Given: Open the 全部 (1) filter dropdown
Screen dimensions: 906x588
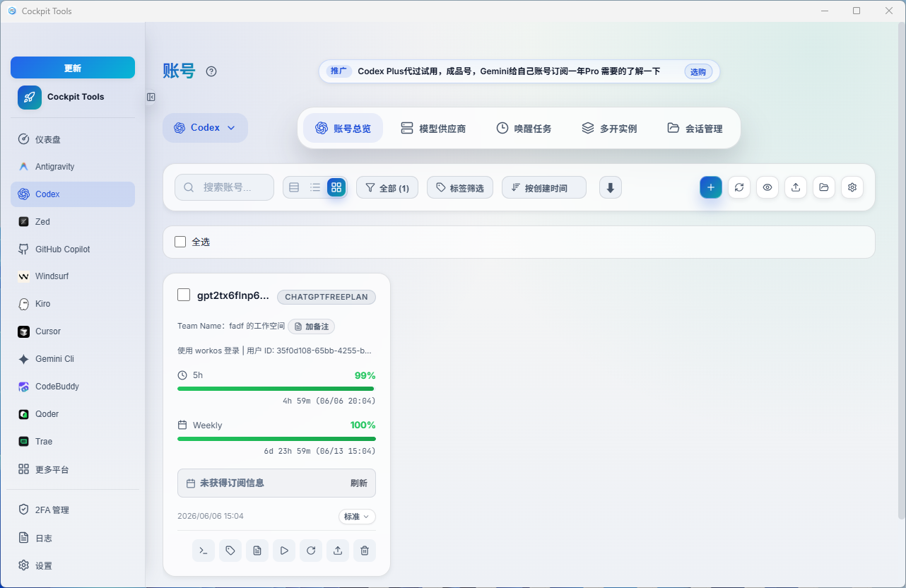Looking at the screenshot, I should [x=387, y=187].
